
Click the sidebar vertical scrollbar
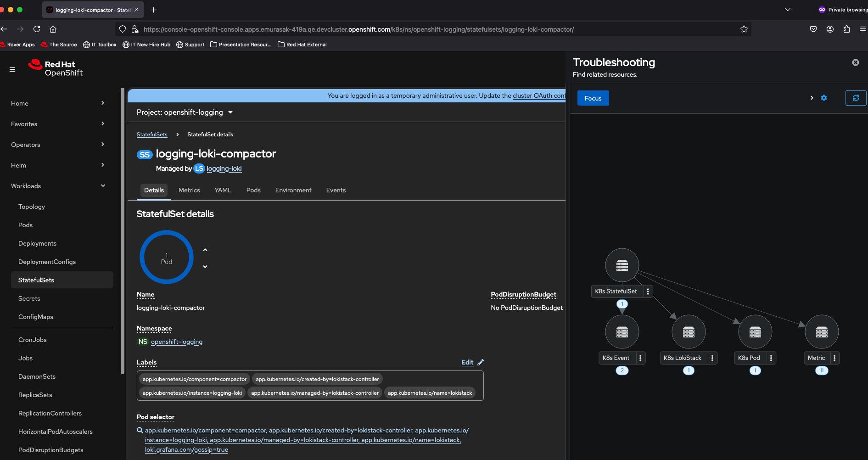(x=123, y=230)
